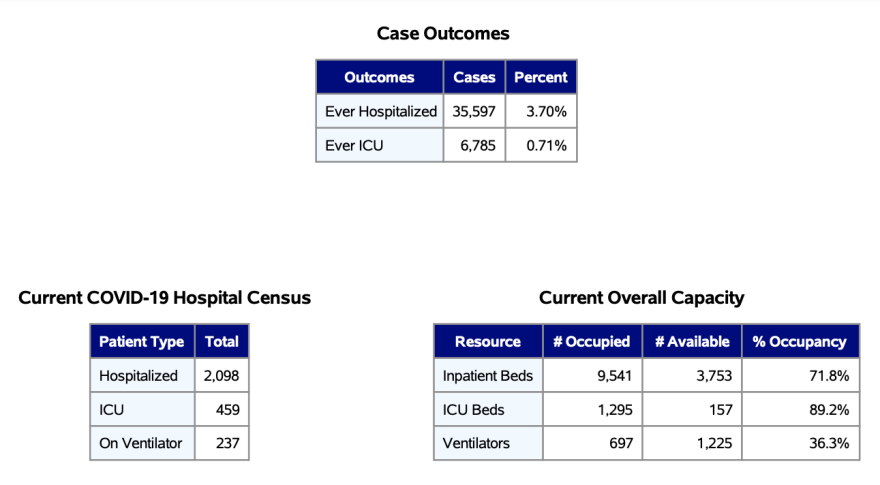
Task: Select the "Outcomes" column header
Action: coord(379,77)
